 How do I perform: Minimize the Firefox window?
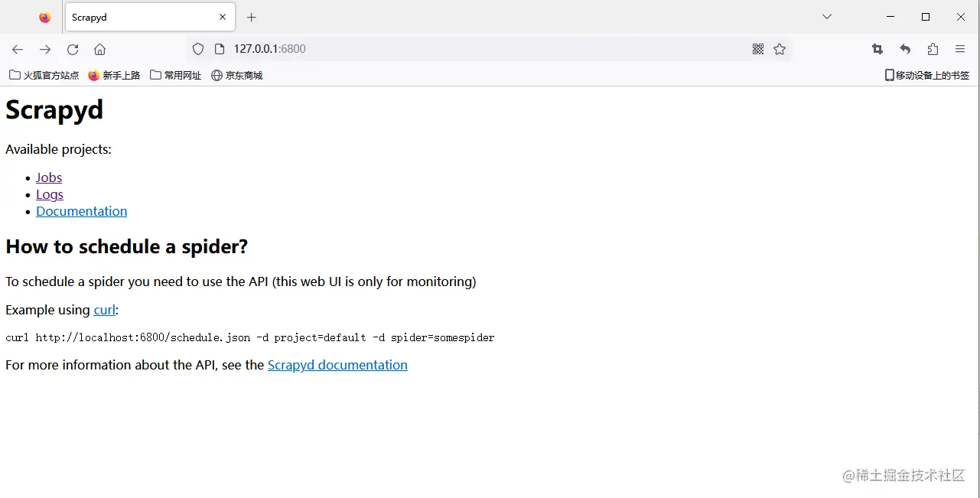click(890, 17)
